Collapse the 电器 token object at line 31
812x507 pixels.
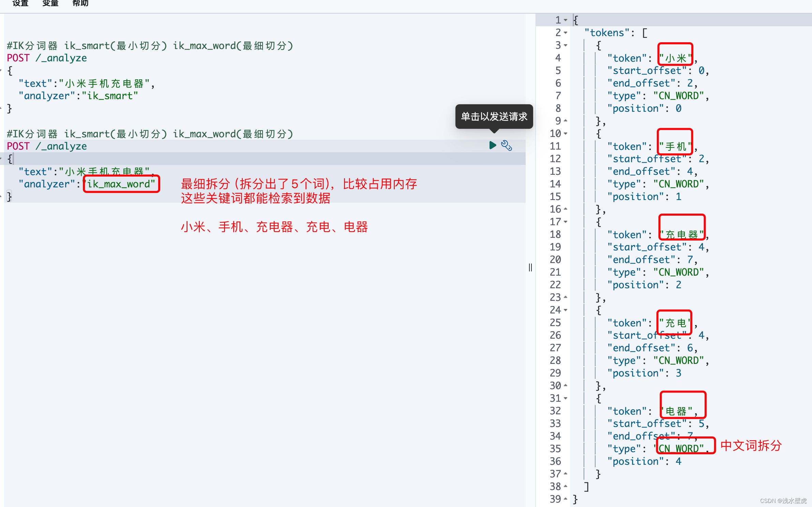(x=566, y=398)
